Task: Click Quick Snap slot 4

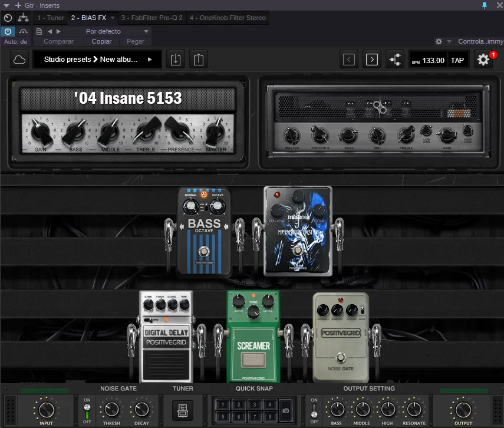Action: (x=270, y=405)
